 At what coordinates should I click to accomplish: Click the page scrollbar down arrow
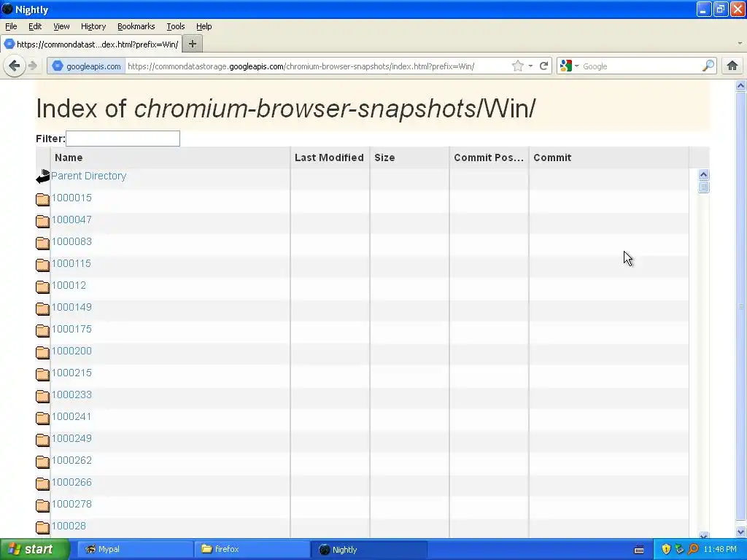(740, 532)
